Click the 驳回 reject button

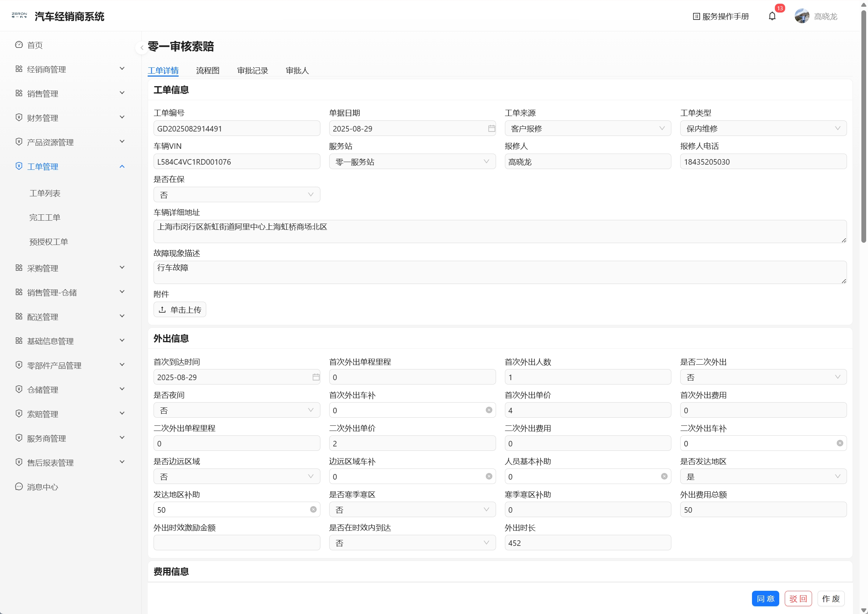(798, 599)
